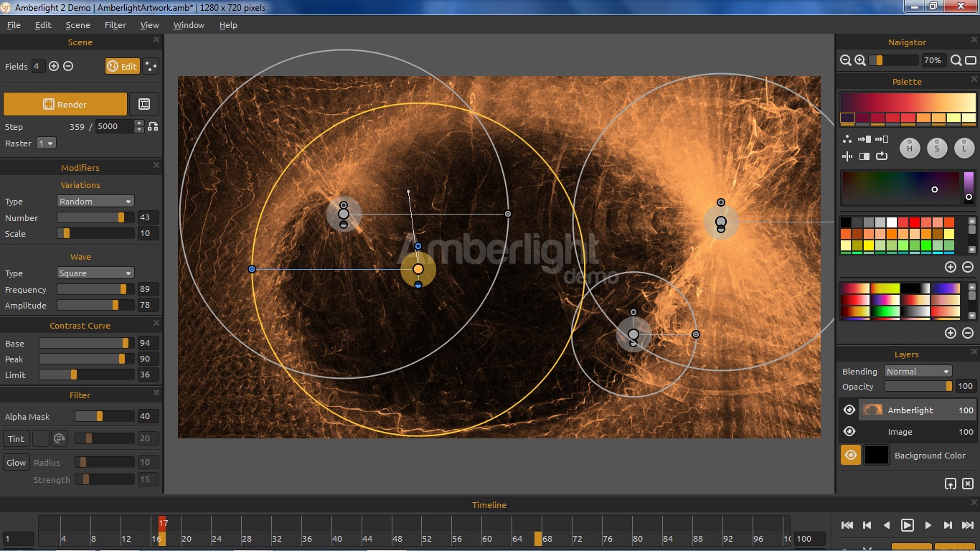This screenshot has height=551, width=980.
Task: Go to previous keyframe in timeline
Action: pyautogui.click(x=867, y=525)
